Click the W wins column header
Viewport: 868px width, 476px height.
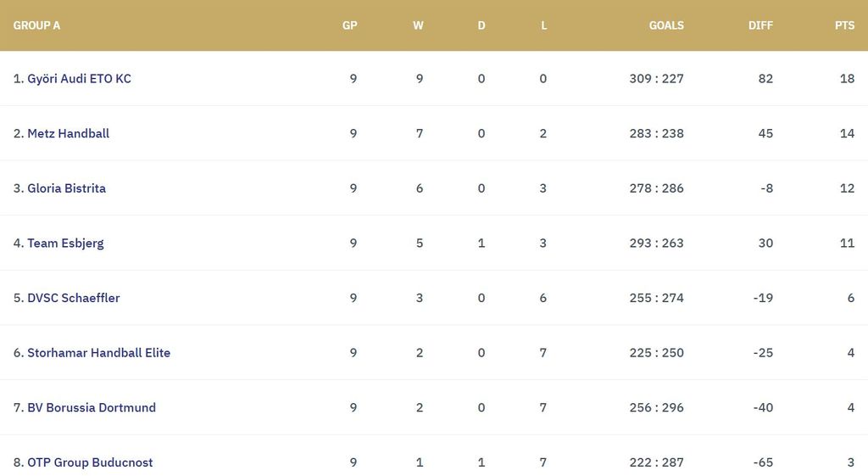(418, 25)
